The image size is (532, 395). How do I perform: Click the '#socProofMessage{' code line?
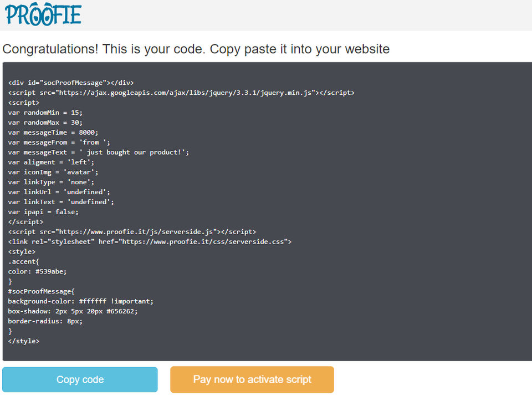coord(41,291)
